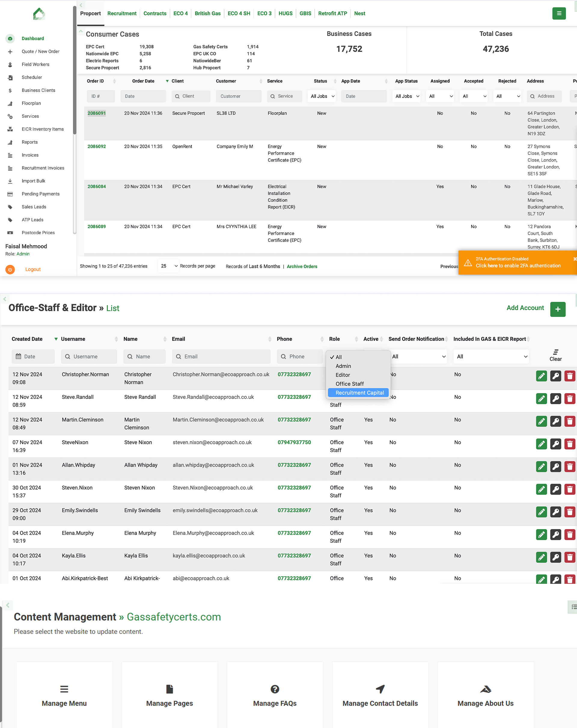The image size is (577, 728).
Task: Click the Logout link
Action: (x=33, y=269)
